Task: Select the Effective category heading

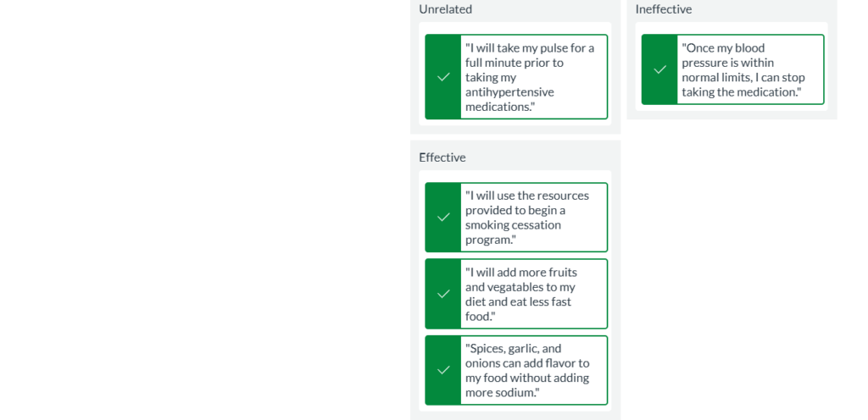Action: (x=442, y=157)
